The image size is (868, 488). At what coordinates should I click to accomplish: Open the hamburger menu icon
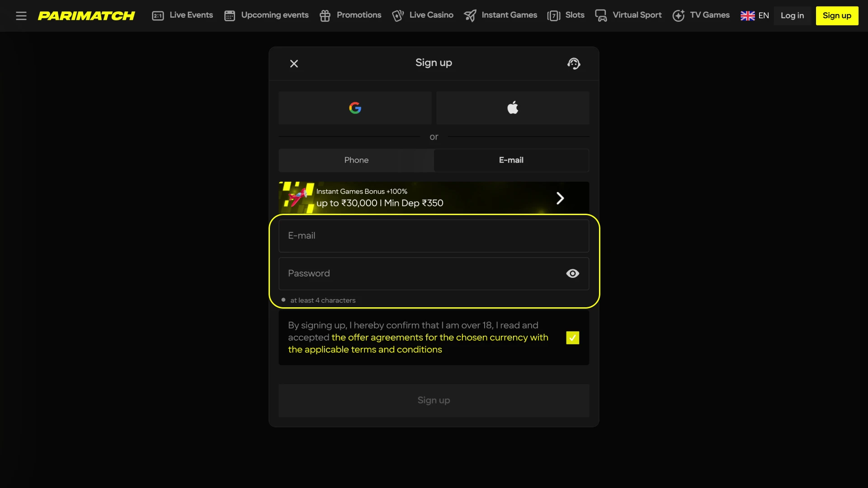[21, 16]
